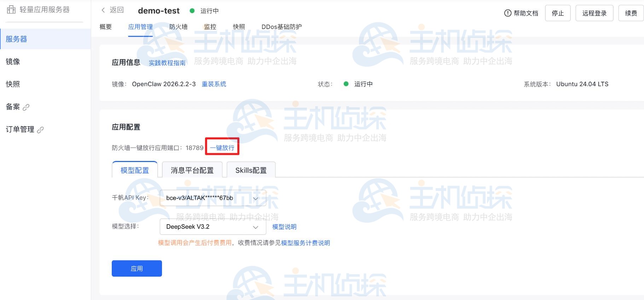Click the blue 应用 button

coord(137,269)
